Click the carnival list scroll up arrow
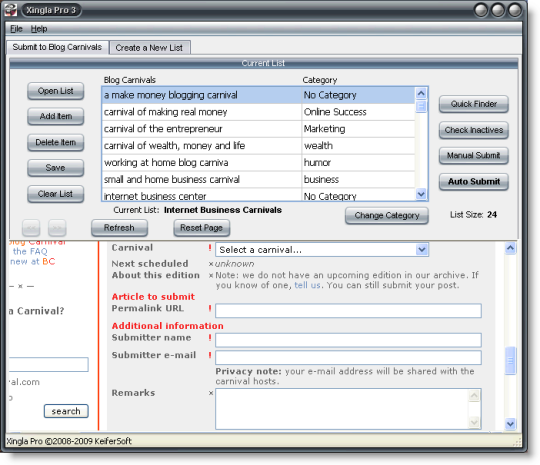This screenshot has height=465, width=540. [x=421, y=93]
